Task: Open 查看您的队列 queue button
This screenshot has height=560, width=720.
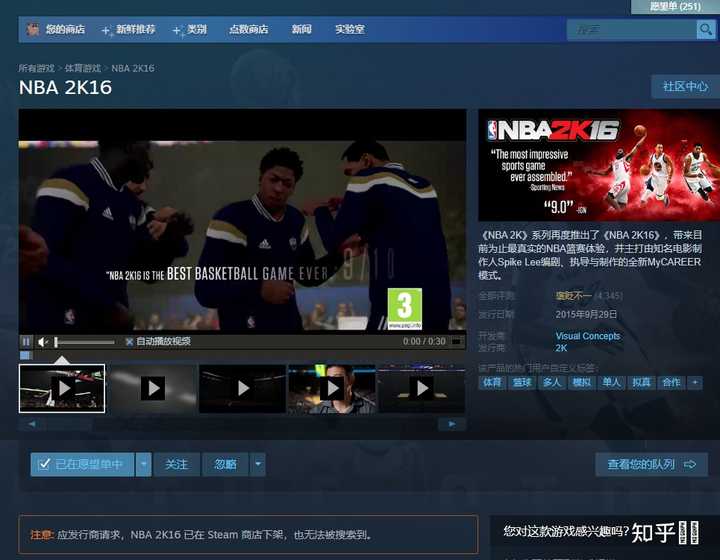Action: pos(651,465)
